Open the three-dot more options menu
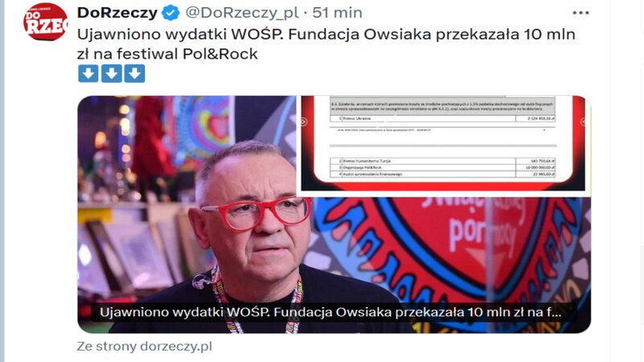 click(x=580, y=13)
